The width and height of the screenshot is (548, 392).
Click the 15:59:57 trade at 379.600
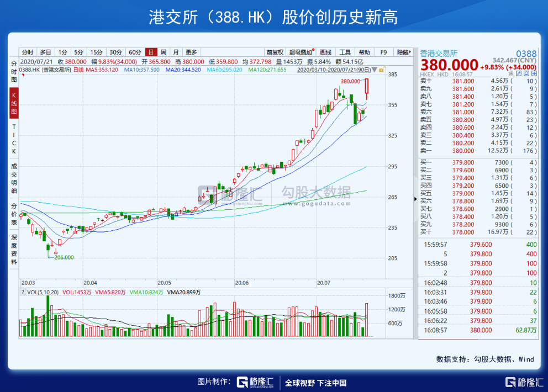click(478, 245)
